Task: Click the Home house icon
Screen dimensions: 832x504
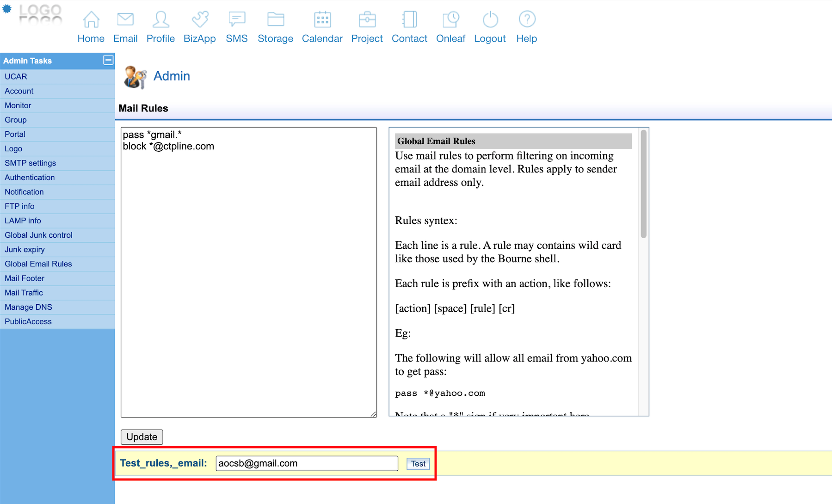Action: [x=91, y=19]
